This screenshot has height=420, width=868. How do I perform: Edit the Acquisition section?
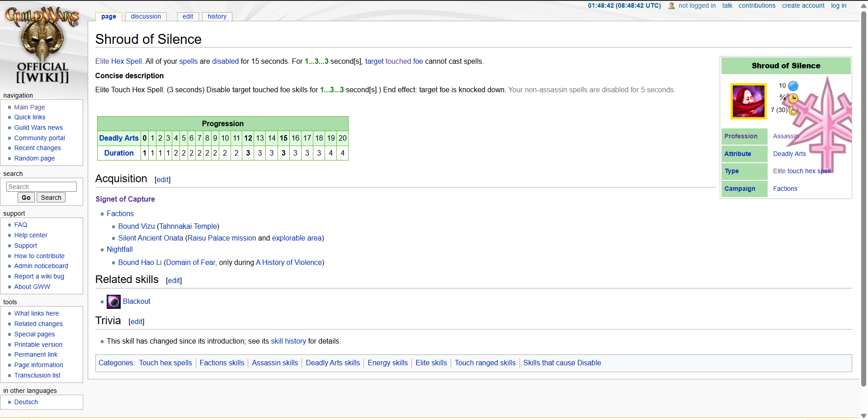[162, 180]
